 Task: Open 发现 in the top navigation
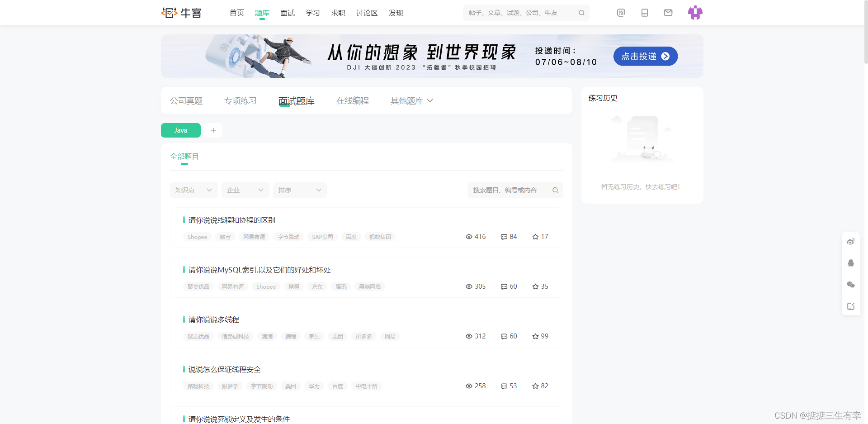pyautogui.click(x=396, y=13)
